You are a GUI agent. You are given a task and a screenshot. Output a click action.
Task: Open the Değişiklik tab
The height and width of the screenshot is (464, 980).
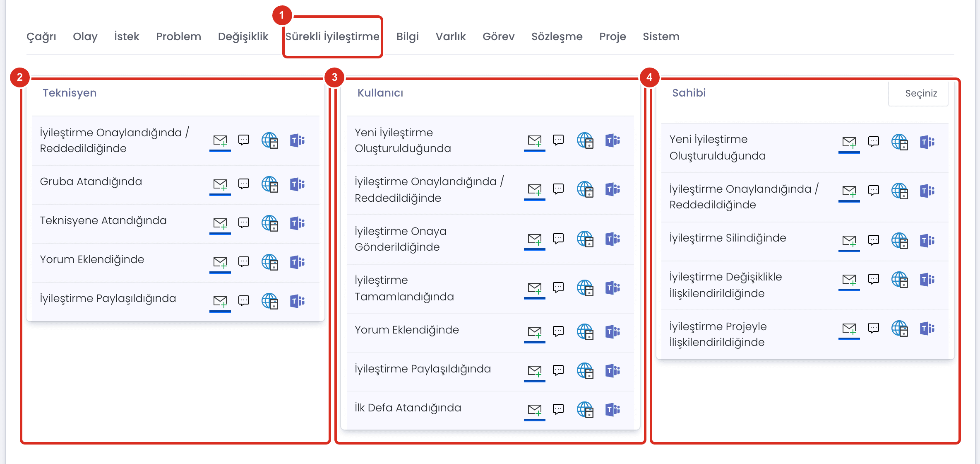coord(243,36)
